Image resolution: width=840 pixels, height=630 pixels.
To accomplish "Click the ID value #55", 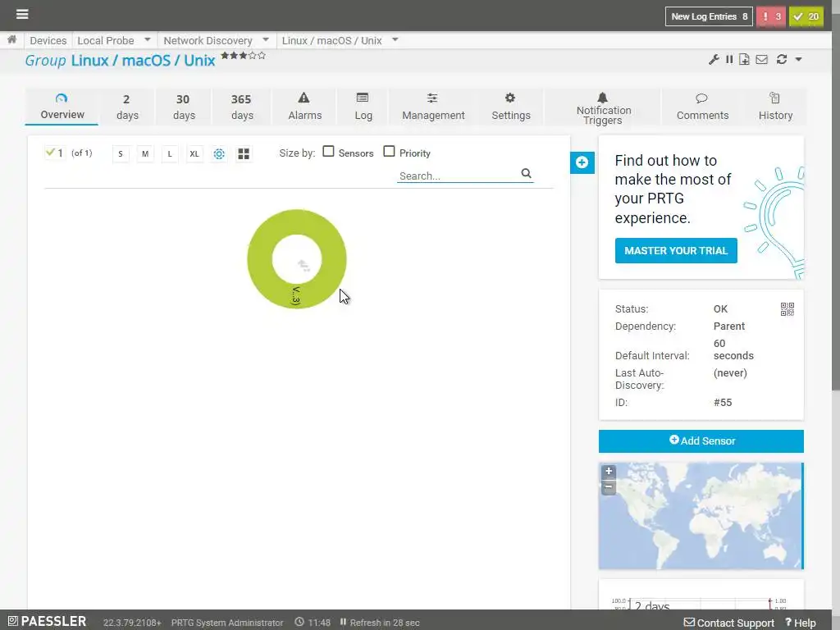I will [723, 402].
